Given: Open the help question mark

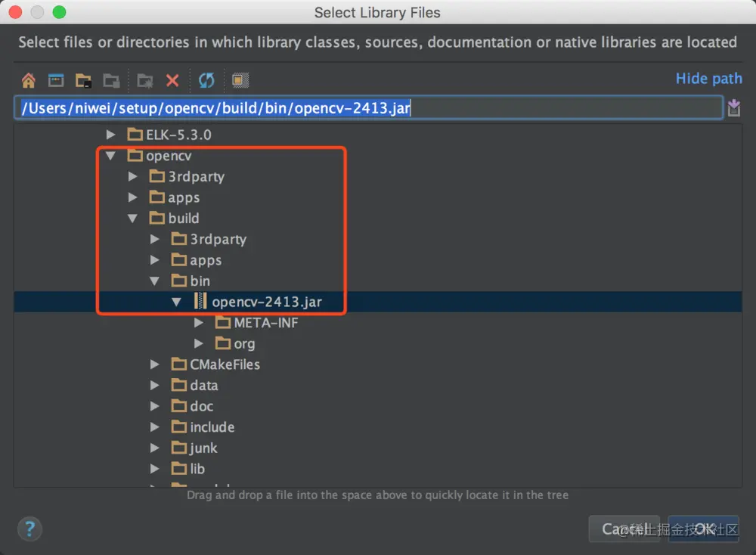Looking at the screenshot, I should tap(29, 529).
